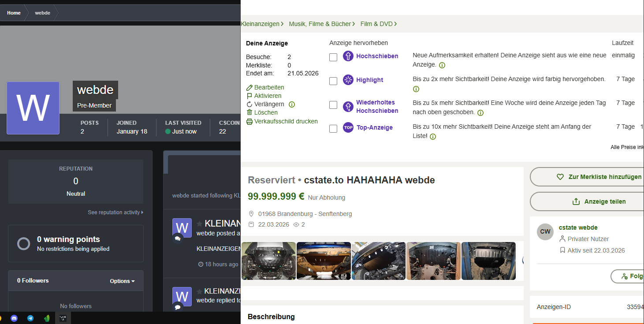Check the Top-Anzeige checkbox
The image size is (644, 324).
pos(333,128)
